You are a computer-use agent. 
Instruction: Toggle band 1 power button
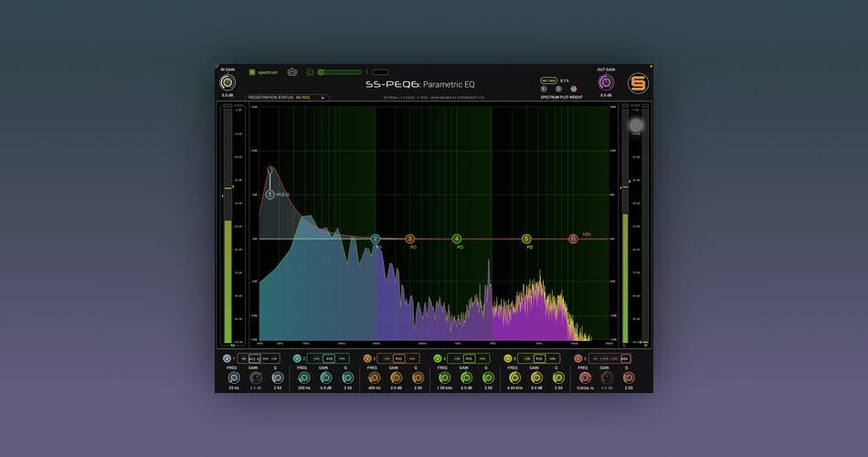(x=227, y=358)
